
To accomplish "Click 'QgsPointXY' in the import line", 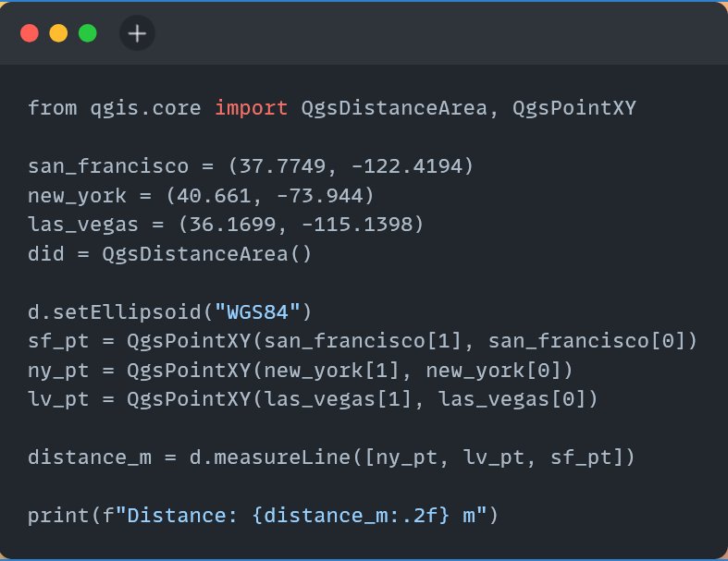I will tap(574, 108).
